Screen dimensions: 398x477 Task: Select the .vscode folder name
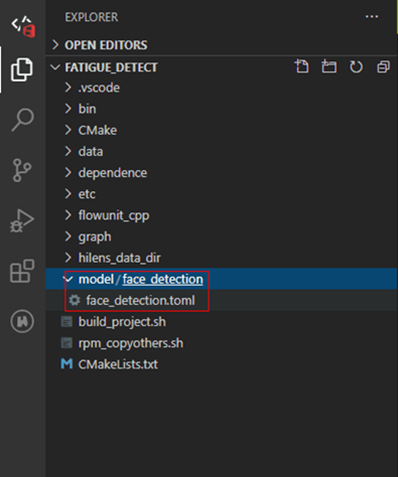[99, 88]
